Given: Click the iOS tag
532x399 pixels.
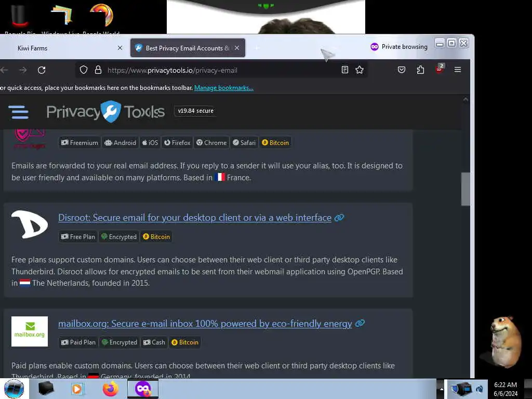Looking at the screenshot, I should click(150, 143).
